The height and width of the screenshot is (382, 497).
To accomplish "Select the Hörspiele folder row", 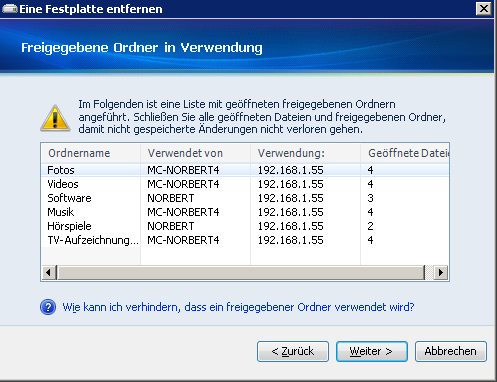I will pos(245,226).
